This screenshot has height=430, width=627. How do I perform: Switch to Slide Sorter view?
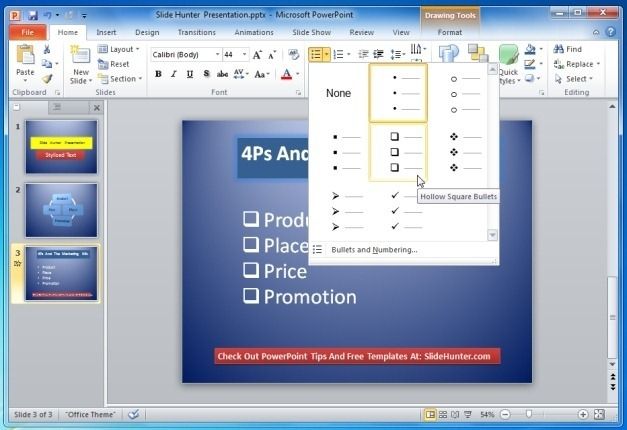[x=443, y=415]
